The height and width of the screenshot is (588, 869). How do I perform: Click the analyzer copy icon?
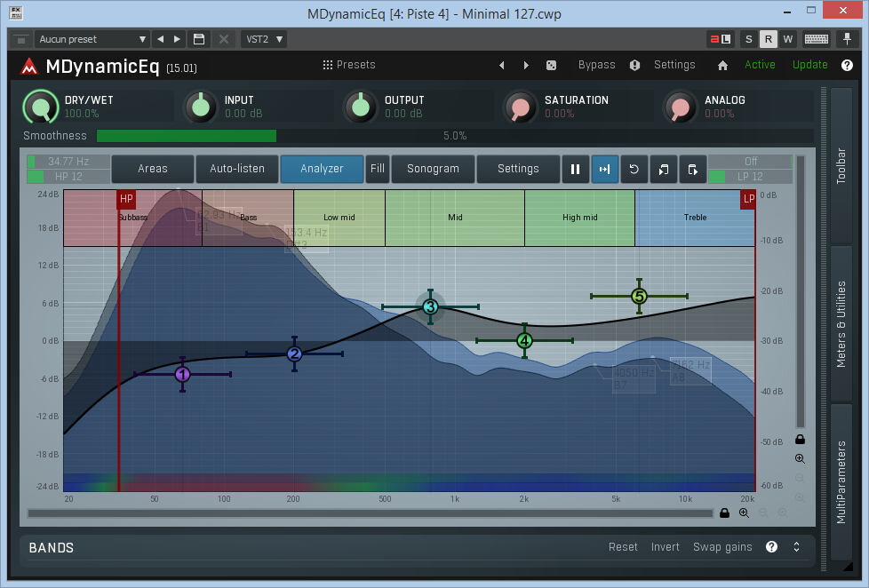click(664, 169)
